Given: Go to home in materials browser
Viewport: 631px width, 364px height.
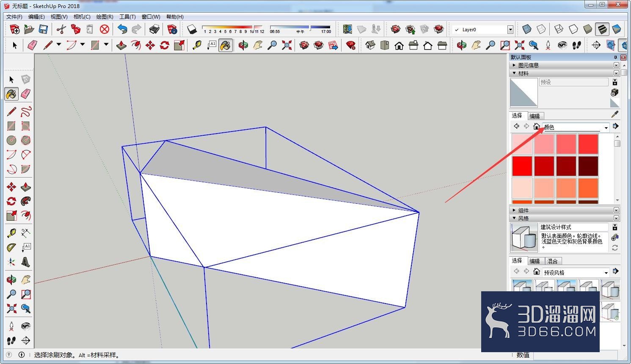Looking at the screenshot, I should coord(536,126).
